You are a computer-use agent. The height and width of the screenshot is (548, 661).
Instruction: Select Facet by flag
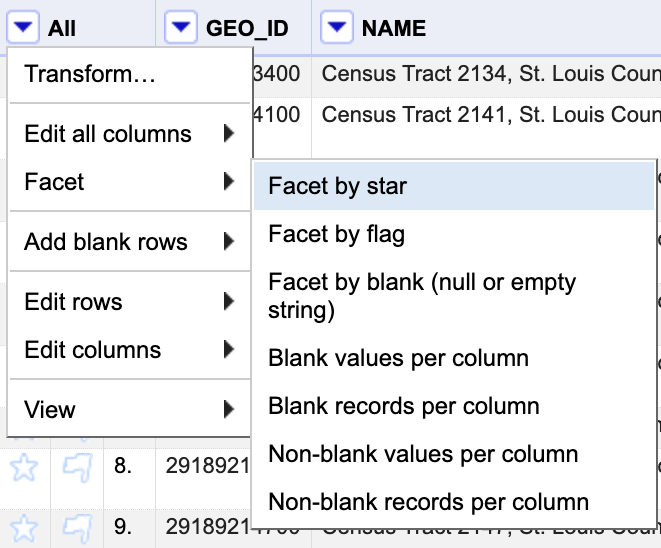tap(336, 235)
